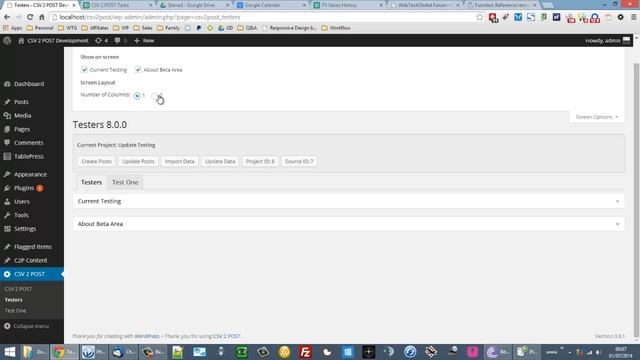Open C2P Content in sidebar
This screenshot has height=360, width=640.
[x=32, y=260]
